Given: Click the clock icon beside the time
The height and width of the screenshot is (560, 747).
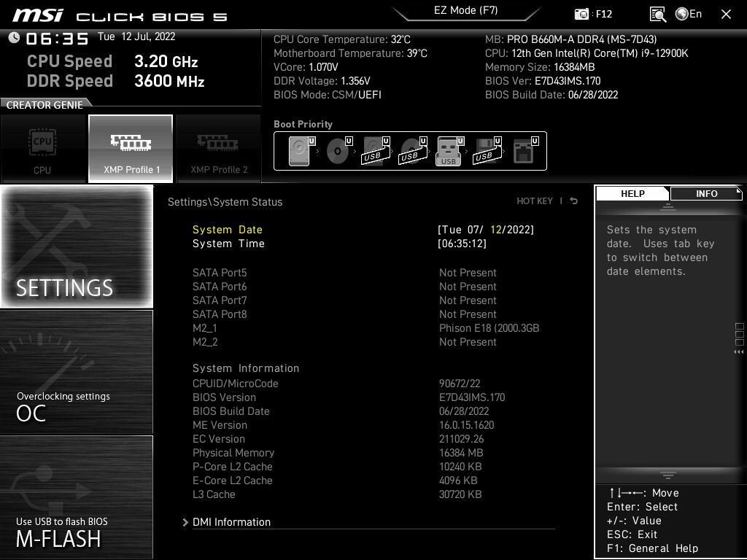Looking at the screenshot, I should (x=14, y=38).
